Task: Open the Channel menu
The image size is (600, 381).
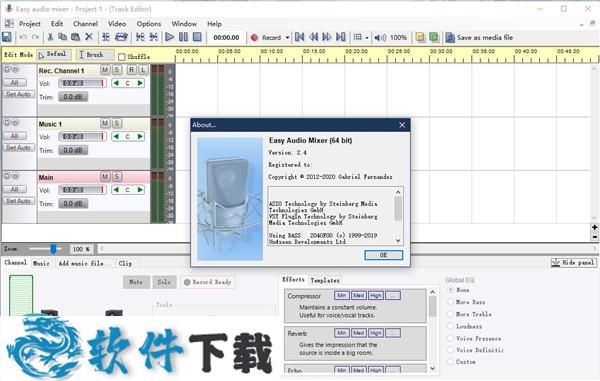Action: tap(85, 24)
